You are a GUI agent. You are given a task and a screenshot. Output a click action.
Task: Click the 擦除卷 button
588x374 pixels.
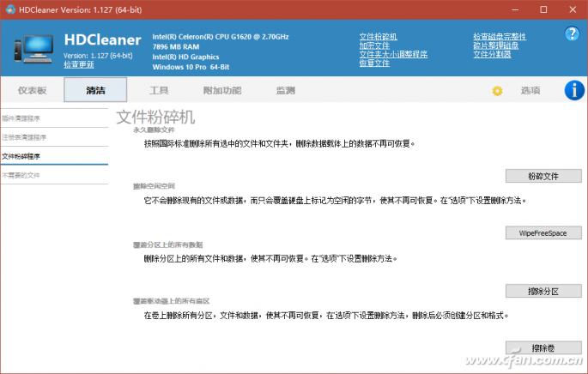click(x=543, y=348)
